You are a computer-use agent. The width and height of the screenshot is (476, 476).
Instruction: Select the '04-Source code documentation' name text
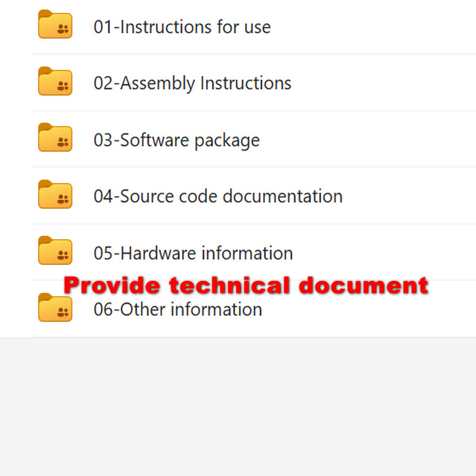(218, 196)
